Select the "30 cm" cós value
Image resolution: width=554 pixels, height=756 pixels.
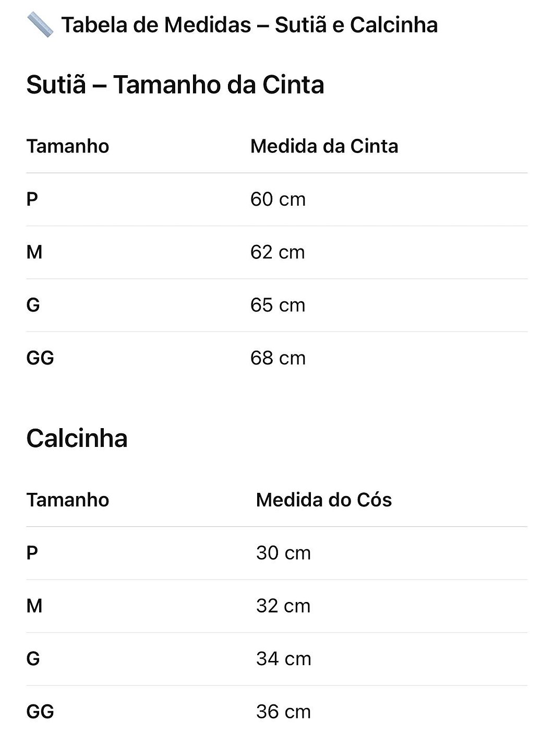283,553
